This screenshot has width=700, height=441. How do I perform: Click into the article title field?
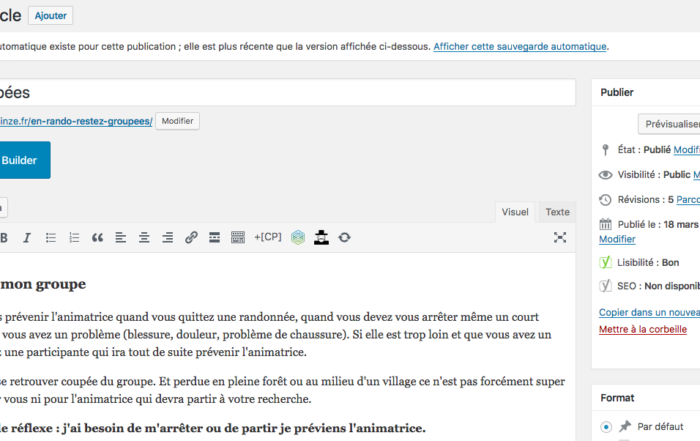pyautogui.click(x=280, y=92)
